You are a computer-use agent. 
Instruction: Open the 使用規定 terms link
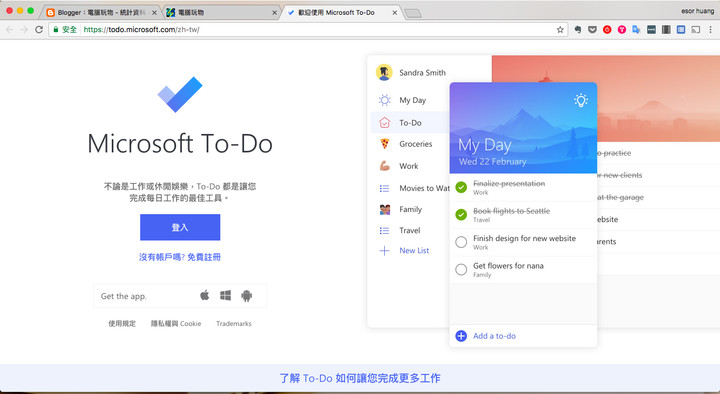[x=122, y=324]
